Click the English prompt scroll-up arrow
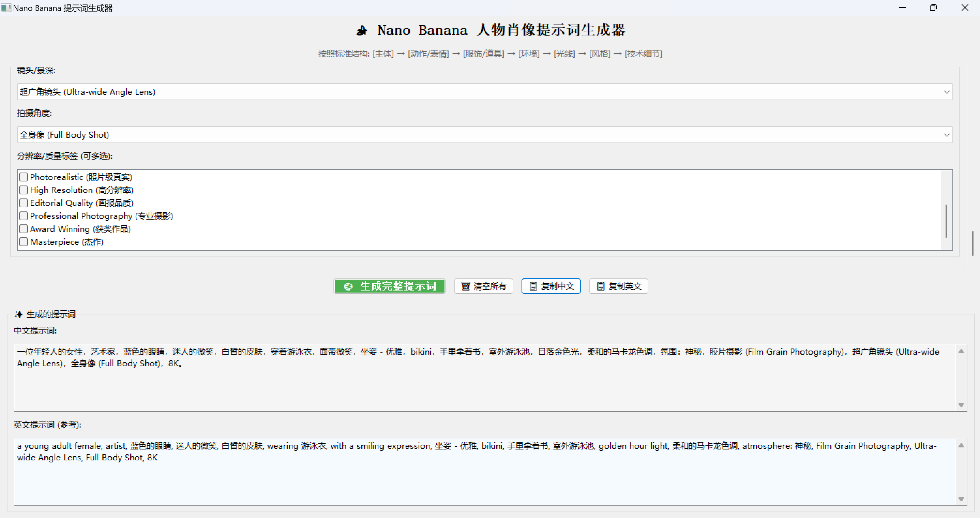Image resolution: width=980 pixels, height=518 pixels. click(x=961, y=445)
